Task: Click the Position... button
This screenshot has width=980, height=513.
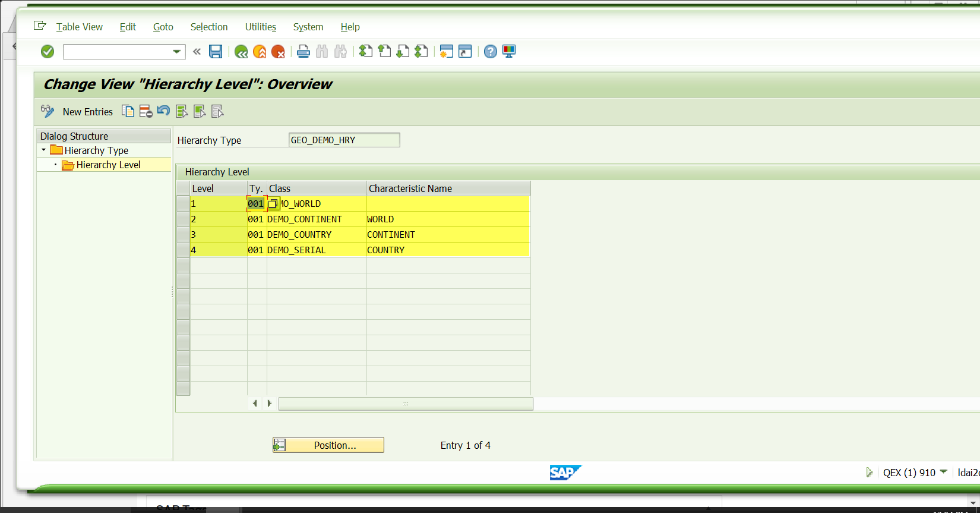Action: point(328,445)
